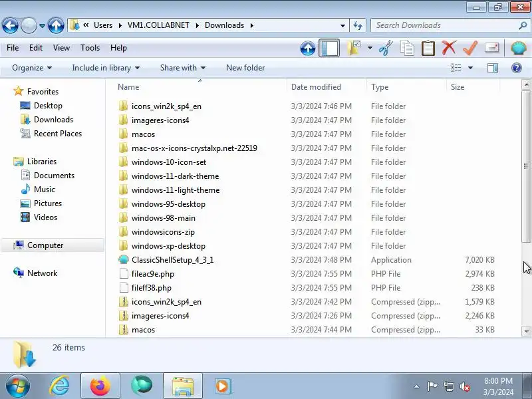Click the red X Delete icon

449,48
